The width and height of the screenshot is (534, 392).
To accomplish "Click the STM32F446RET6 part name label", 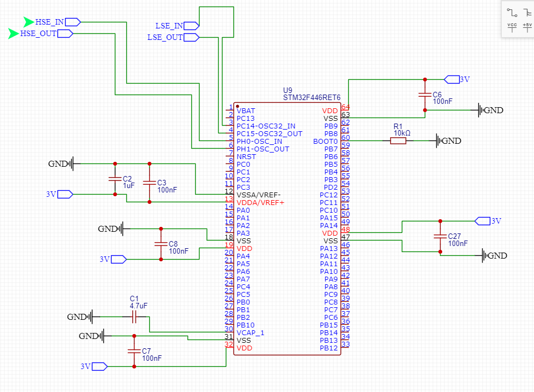I will [312, 98].
